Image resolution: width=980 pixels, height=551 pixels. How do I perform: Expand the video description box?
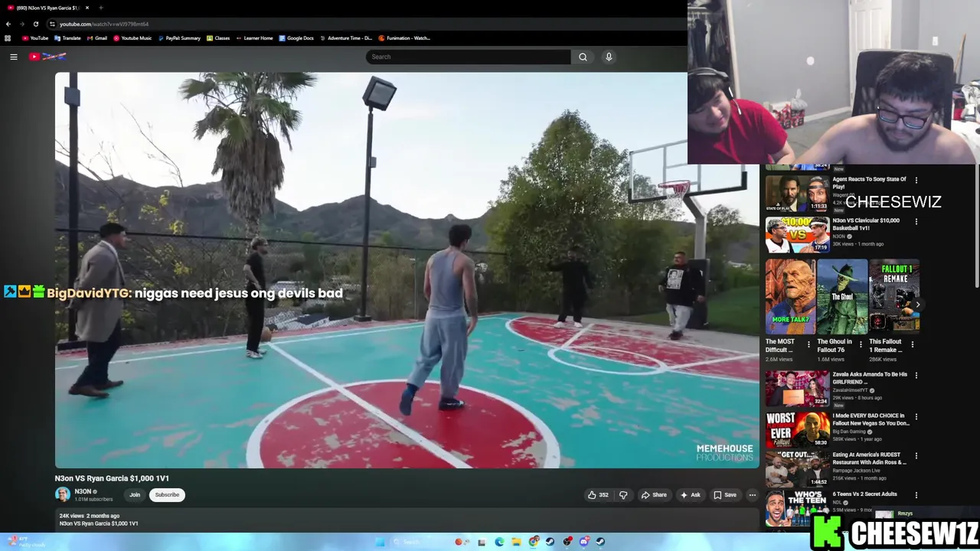[407, 520]
